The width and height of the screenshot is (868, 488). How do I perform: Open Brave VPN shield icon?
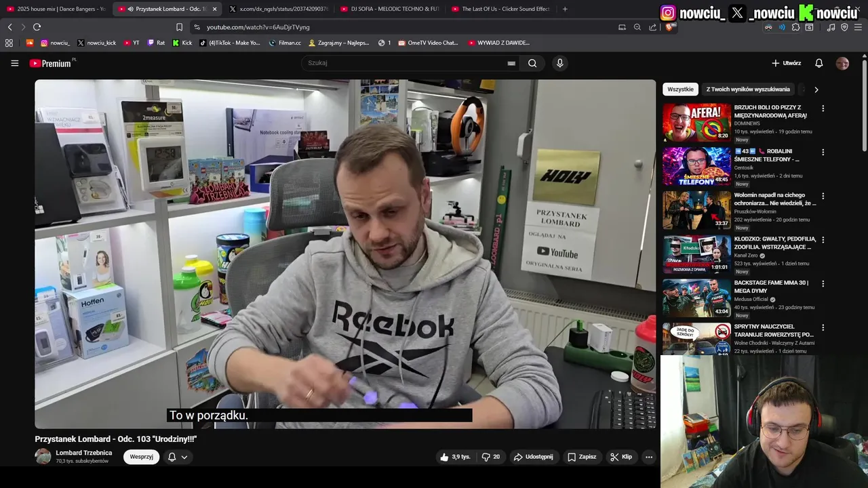click(x=844, y=27)
